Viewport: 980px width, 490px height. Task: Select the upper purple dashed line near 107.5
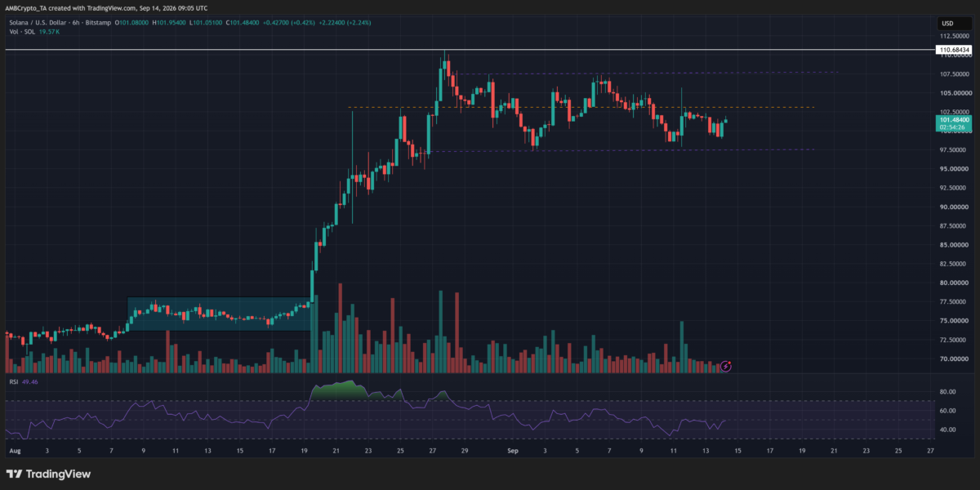[x=645, y=73]
